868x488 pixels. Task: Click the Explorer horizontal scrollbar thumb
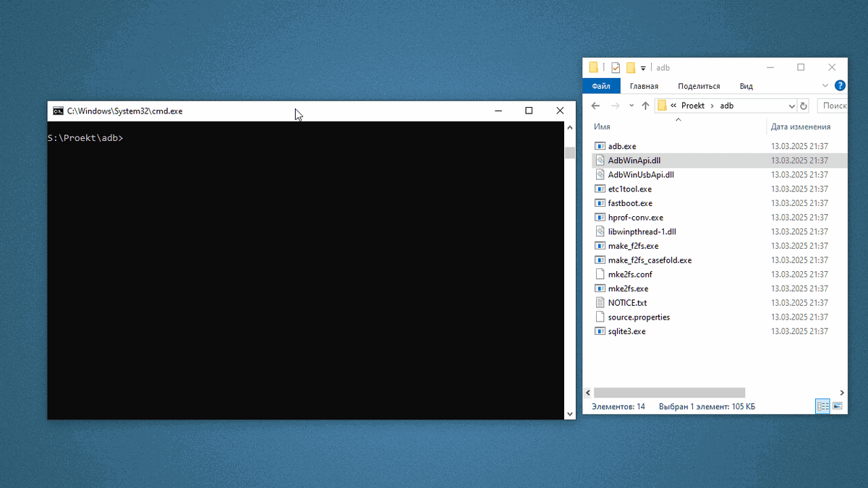click(669, 393)
